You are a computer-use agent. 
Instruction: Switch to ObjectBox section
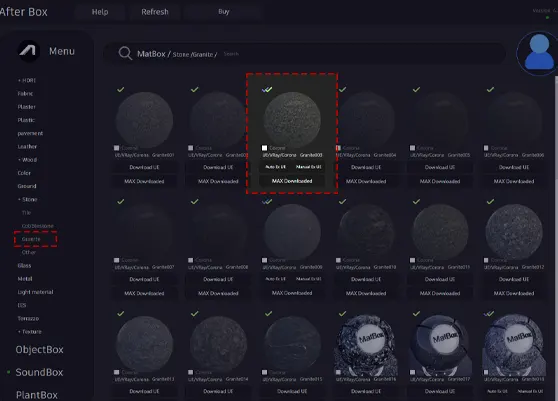(40, 350)
